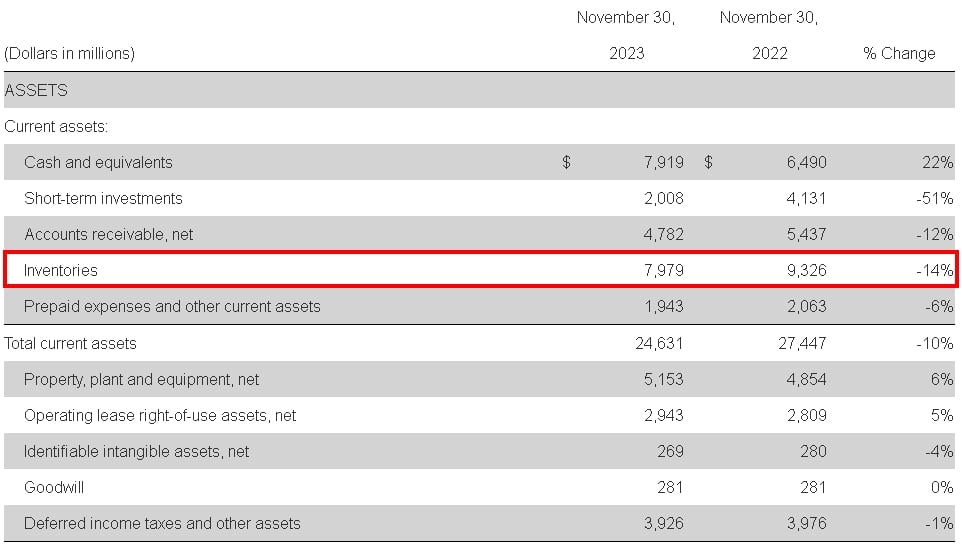962x544 pixels.
Task: Select the 5,437 accounts receivable value
Action: tap(806, 234)
